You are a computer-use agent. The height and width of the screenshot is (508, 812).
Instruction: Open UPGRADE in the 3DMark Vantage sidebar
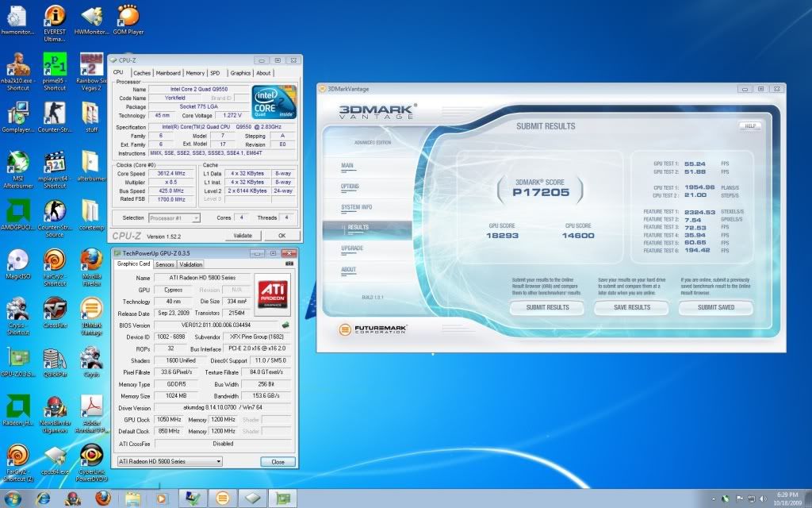[352, 248]
